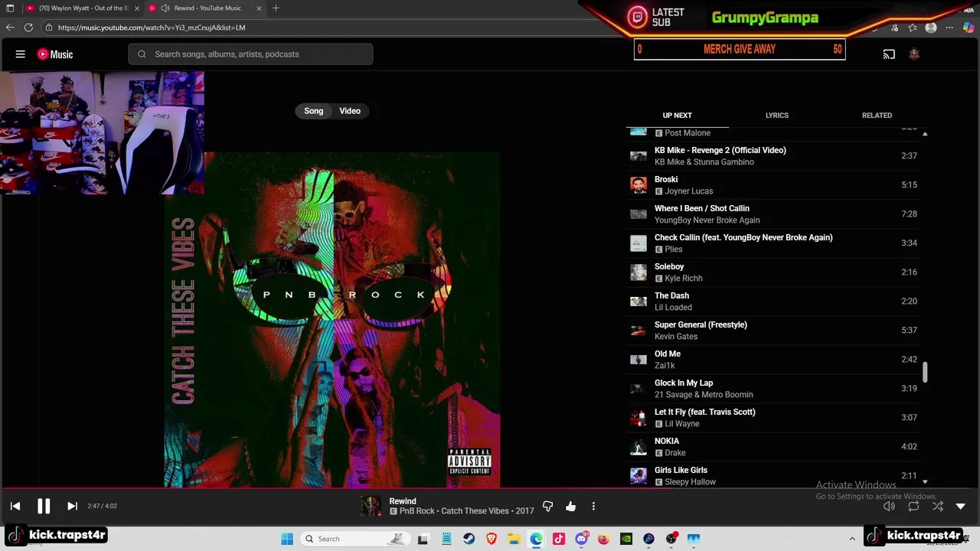Open the account avatar menu

click(913, 54)
